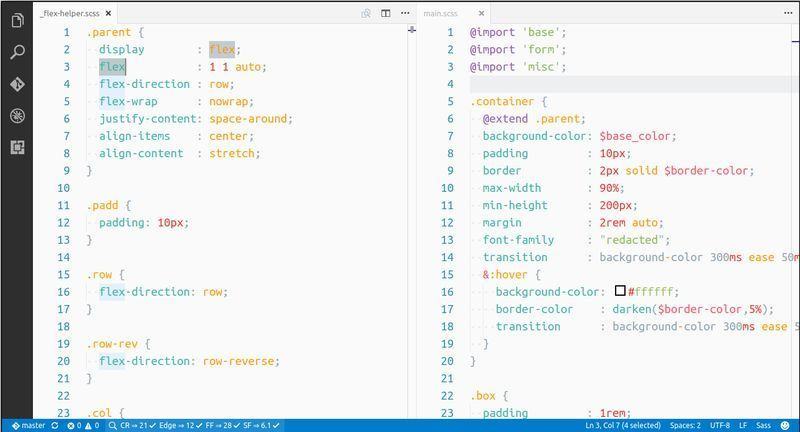The width and height of the screenshot is (800, 432).
Task: Close the _flex-helper.scss tab
Action: (108, 13)
